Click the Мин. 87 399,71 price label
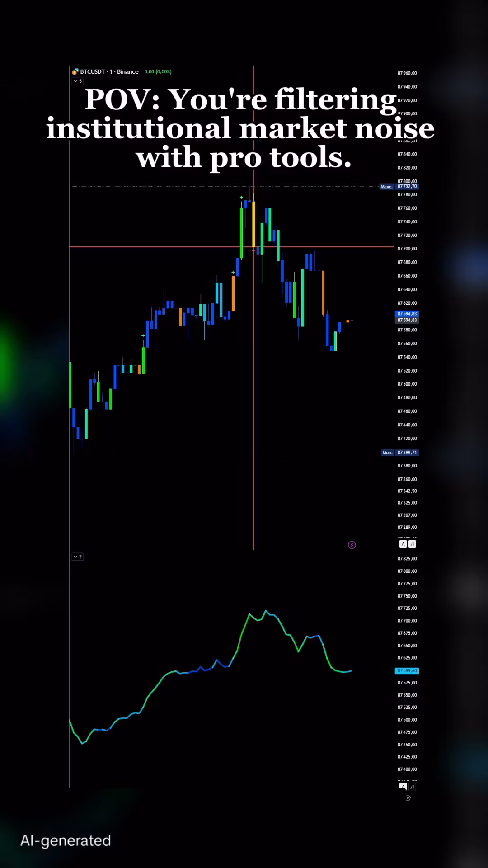Screen dimensions: 488x868 pos(400,453)
